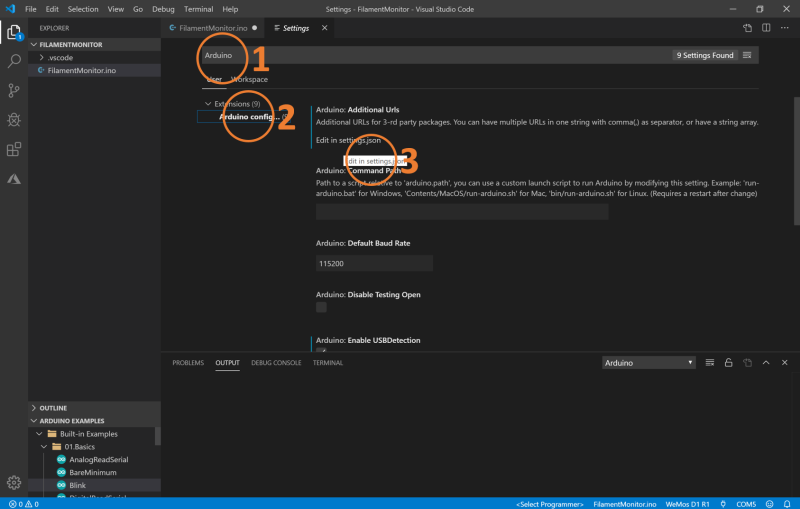Viewport: 800px width, 509px height.
Task: Toggle output scroll lock
Action: click(729, 363)
